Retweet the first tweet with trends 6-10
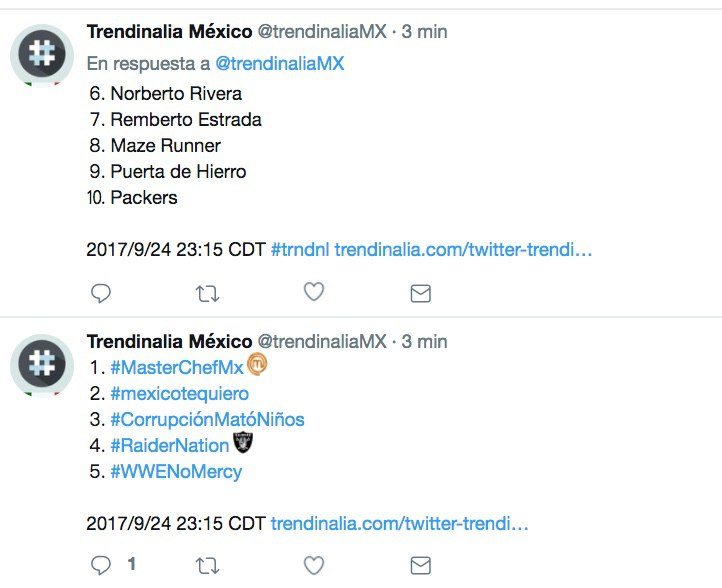Viewport: 722px width, 588px height. 207,293
